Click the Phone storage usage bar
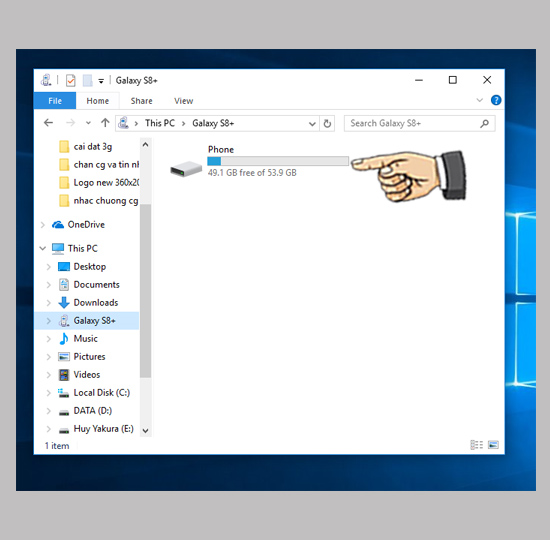550x540 pixels. pos(278,161)
